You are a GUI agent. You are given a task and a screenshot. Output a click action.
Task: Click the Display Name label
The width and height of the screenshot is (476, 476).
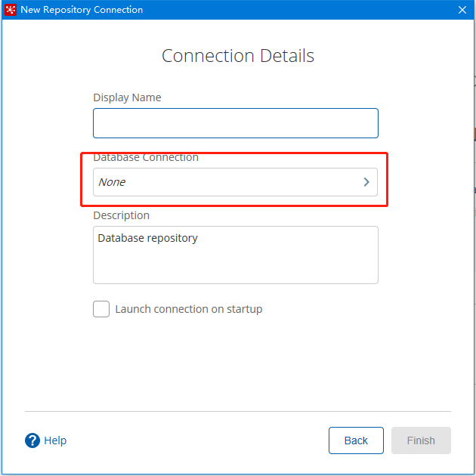coord(127,97)
